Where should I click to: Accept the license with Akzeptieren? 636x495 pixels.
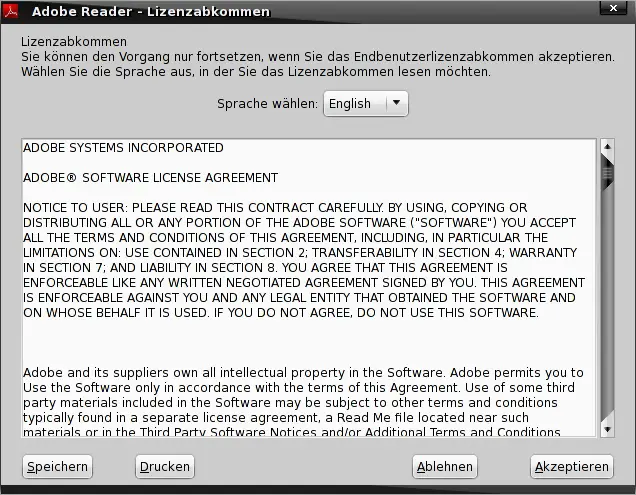(572, 467)
